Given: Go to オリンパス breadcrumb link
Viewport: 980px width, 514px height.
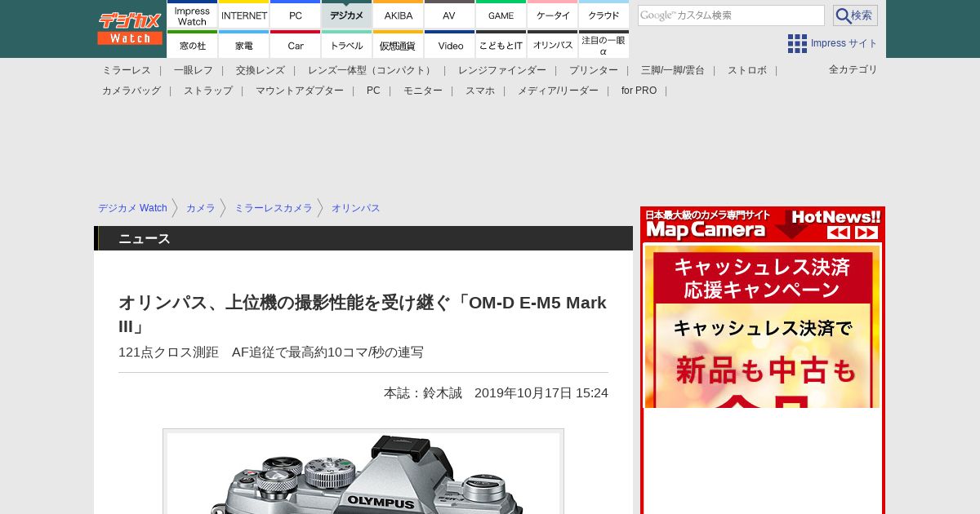Looking at the screenshot, I should (356, 208).
